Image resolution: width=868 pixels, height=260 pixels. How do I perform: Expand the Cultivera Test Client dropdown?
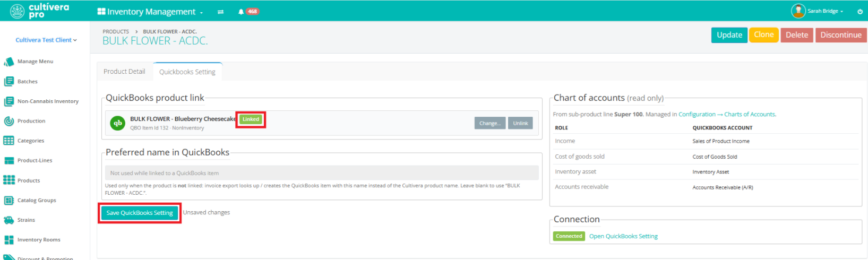tap(46, 40)
